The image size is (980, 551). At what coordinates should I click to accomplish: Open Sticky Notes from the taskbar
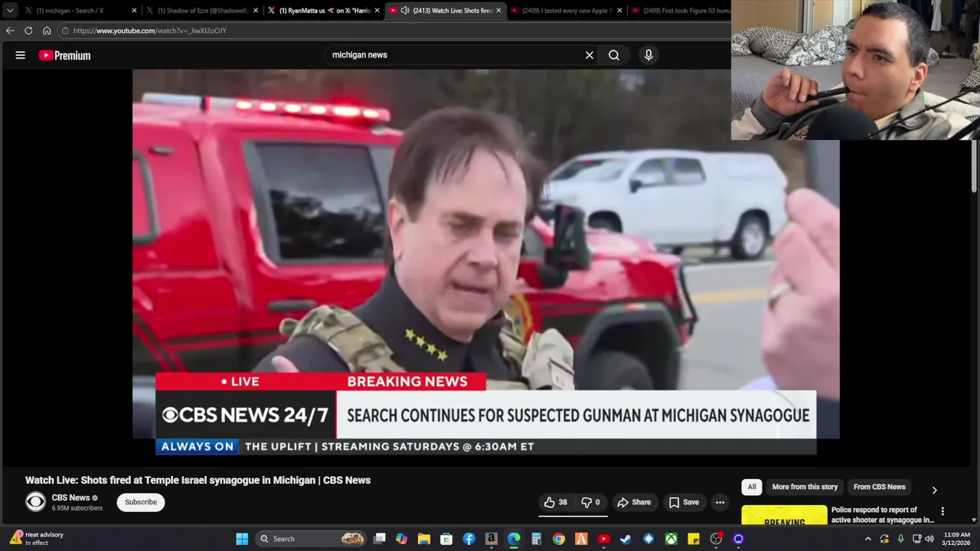pyautogui.click(x=694, y=539)
